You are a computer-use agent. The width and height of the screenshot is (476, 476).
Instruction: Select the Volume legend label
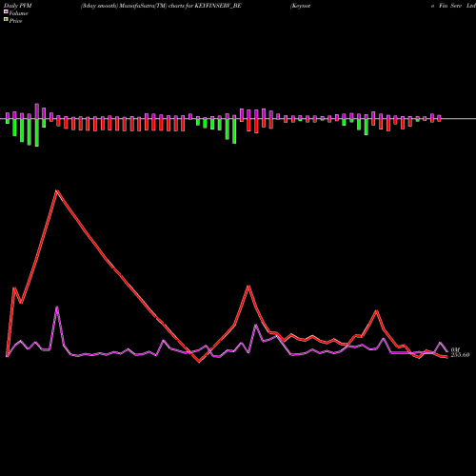pyautogui.click(x=18, y=13)
